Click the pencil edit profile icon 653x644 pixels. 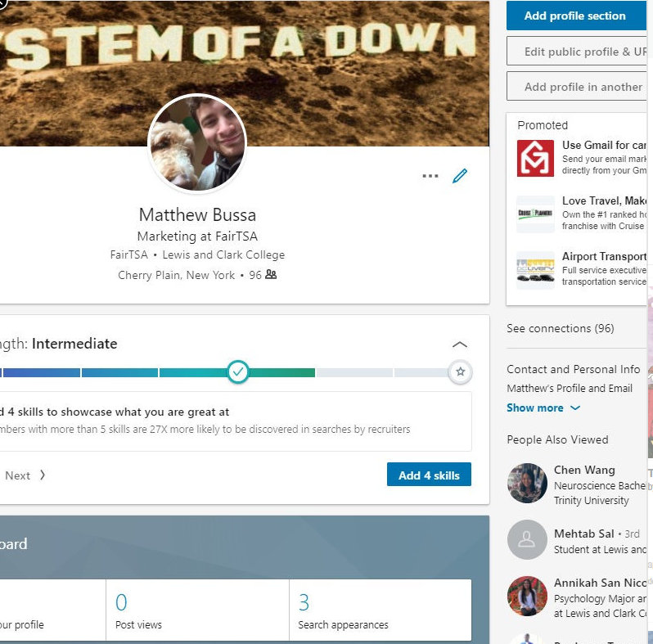tap(460, 176)
